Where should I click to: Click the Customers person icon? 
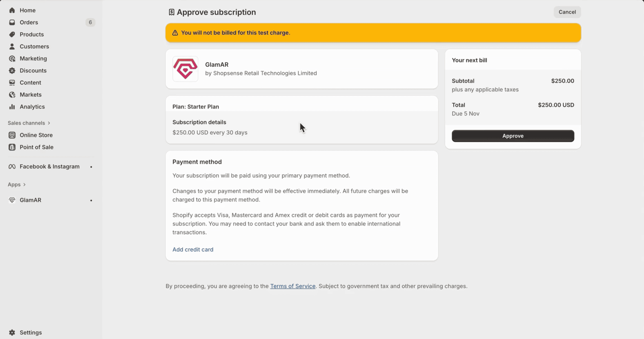coord(12,46)
